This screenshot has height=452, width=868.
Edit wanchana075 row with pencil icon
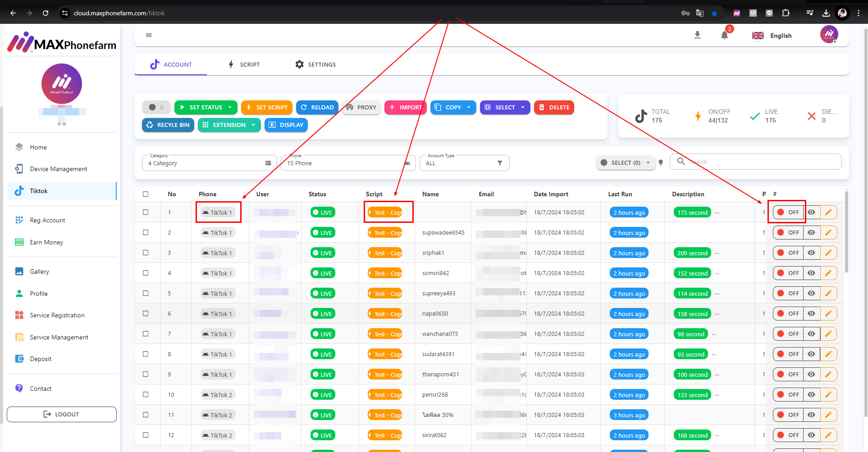828,334
